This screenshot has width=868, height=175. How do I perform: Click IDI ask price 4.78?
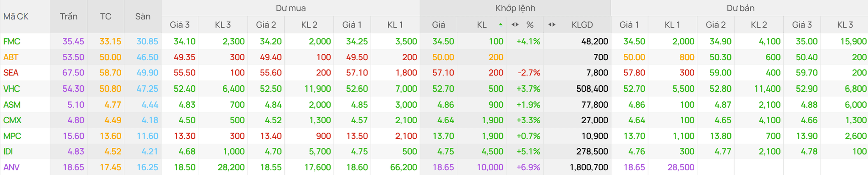pyautogui.click(x=809, y=152)
